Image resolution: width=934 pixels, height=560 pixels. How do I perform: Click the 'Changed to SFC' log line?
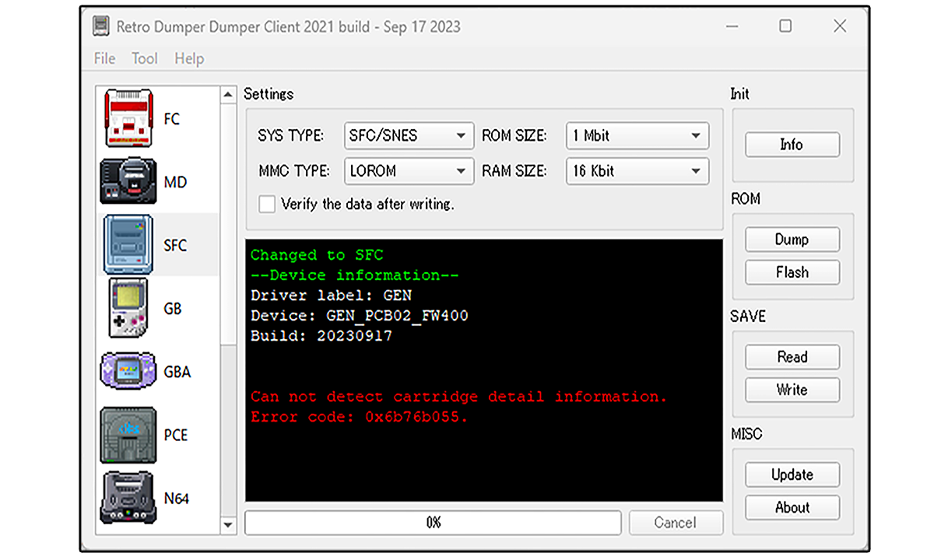[317, 255]
